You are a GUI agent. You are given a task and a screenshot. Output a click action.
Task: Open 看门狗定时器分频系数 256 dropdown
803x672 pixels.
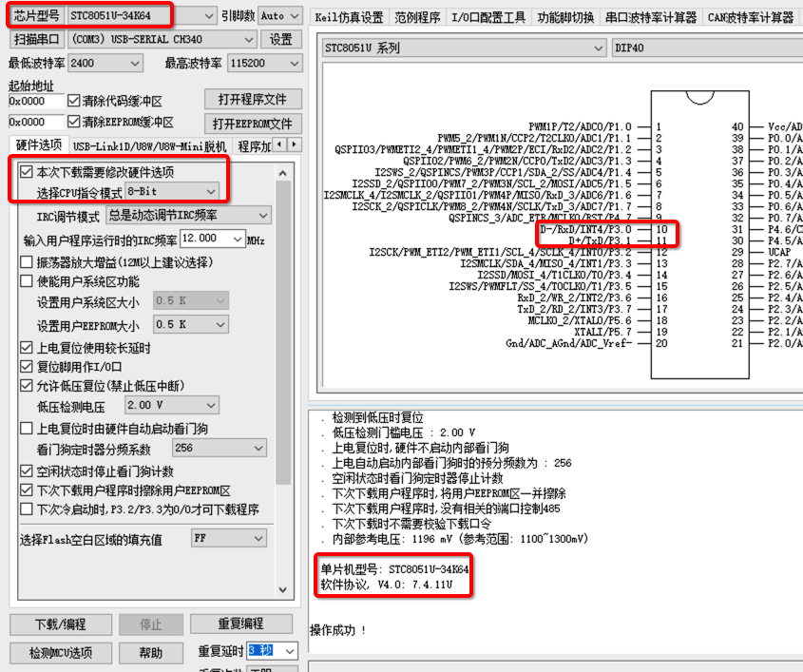220,449
